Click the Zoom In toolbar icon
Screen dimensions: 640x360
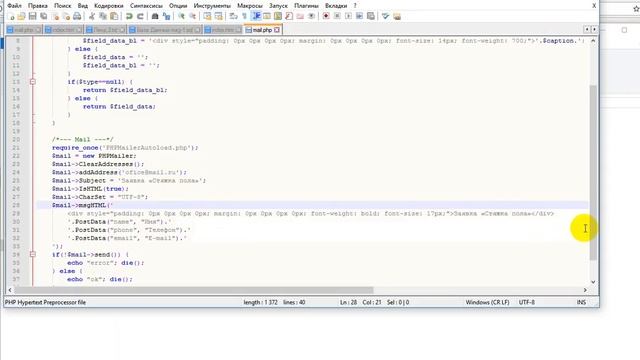[181, 16]
